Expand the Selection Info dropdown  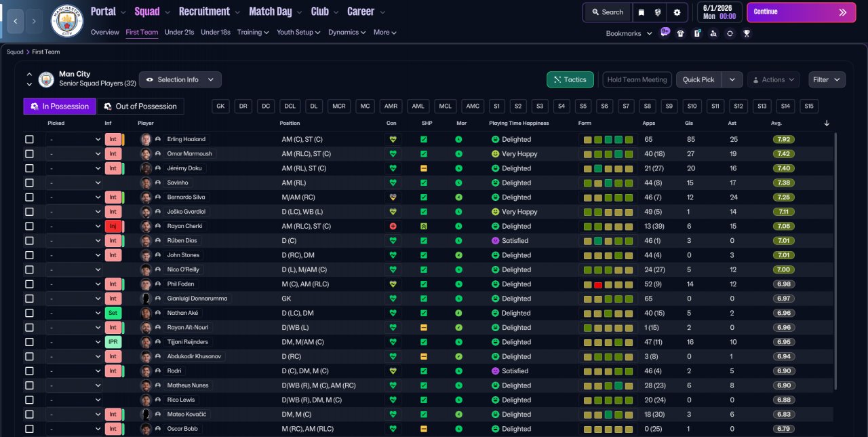pos(180,79)
